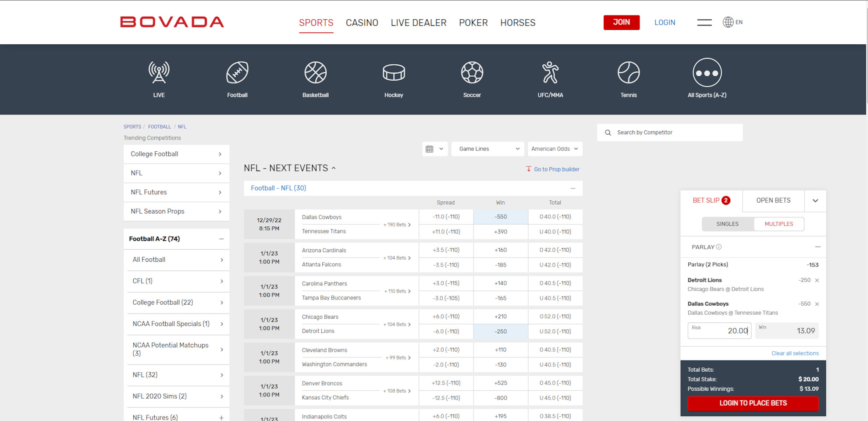The width and height of the screenshot is (868, 421).
Task: Remove Detroit Lions from bet slip
Action: (x=817, y=280)
